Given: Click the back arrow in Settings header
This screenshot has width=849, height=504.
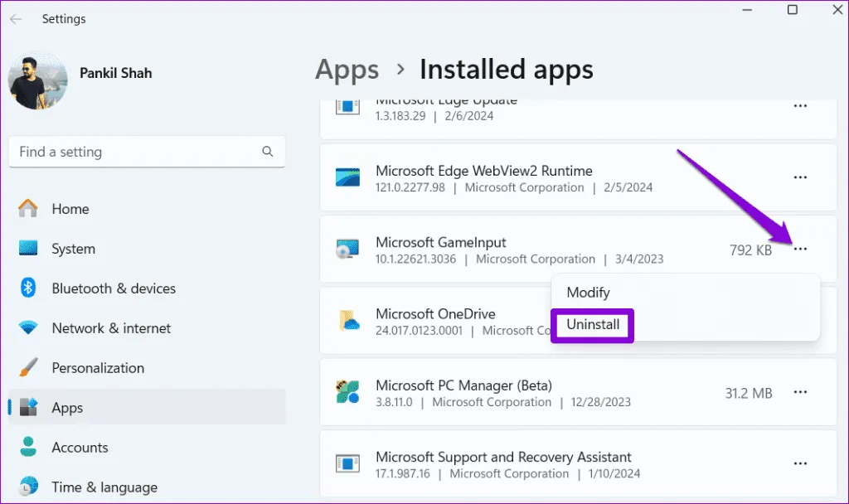Looking at the screenshot, I should point(16,18).
